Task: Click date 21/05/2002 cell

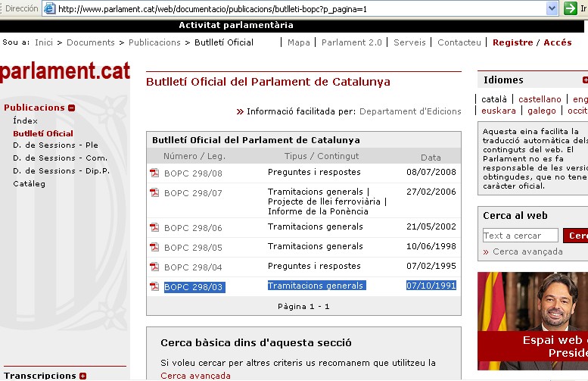Action: pos(431,226)
